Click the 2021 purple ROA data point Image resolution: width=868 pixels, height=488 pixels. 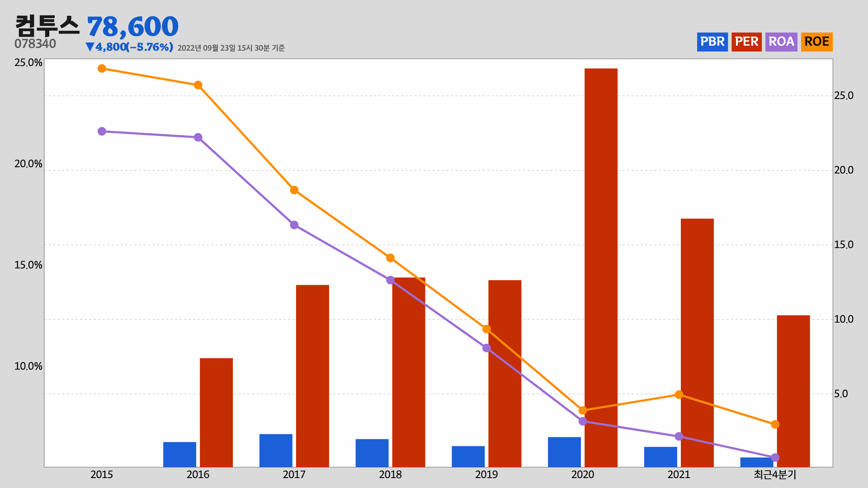679,436
